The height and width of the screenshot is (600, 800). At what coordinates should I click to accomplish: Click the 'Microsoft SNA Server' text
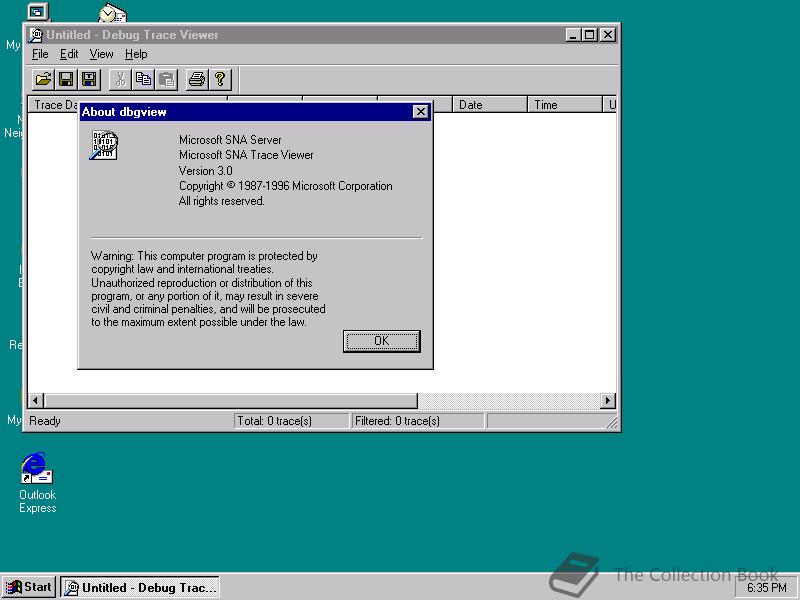click(x=230, y=140)
